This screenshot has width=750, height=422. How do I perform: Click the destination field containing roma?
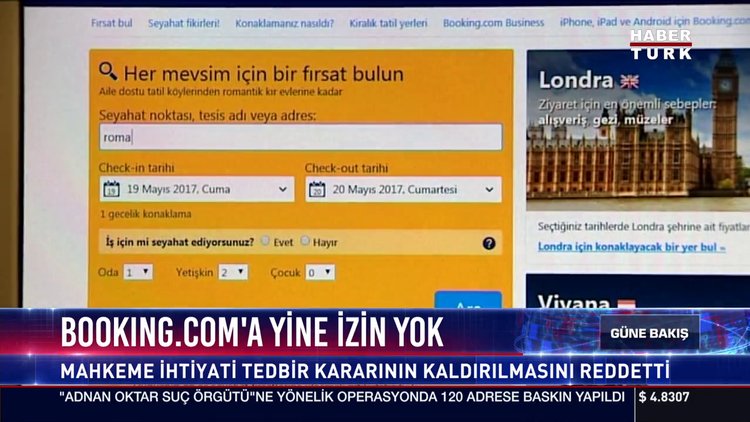click(x=301, y=137)
